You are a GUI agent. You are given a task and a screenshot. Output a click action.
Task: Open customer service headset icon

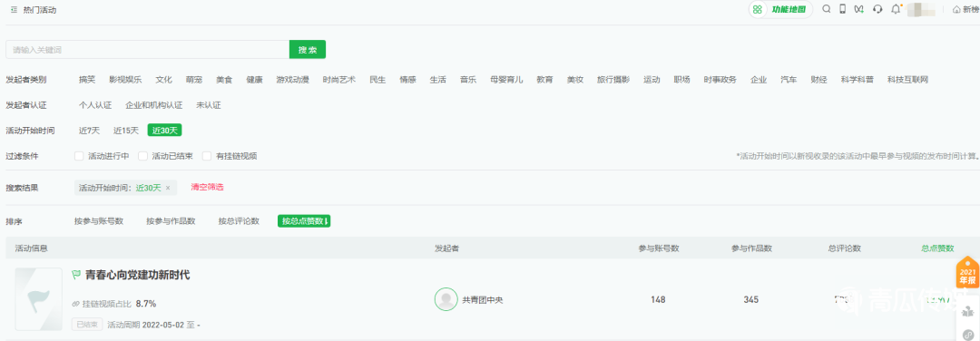click(x=877, y=9)
